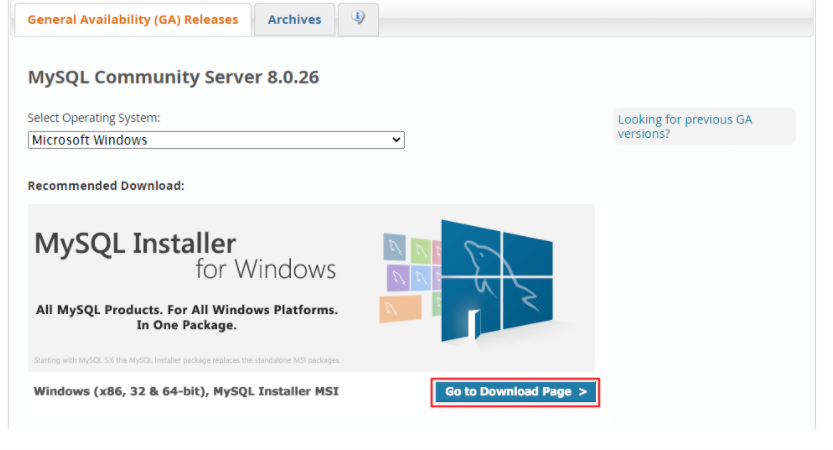
Task: Click Go to Download Page button
Action: pyautogui.click(x=515, y=392)
